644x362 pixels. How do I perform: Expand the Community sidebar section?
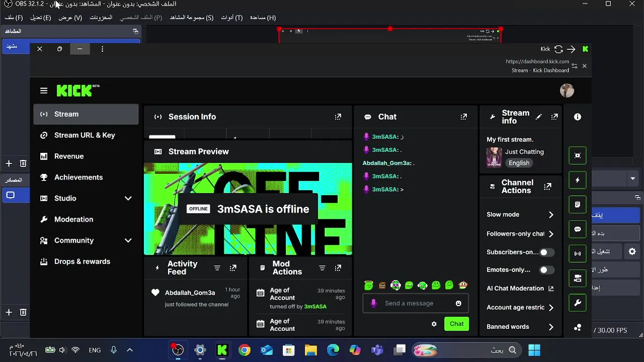[x=128, y=240]
